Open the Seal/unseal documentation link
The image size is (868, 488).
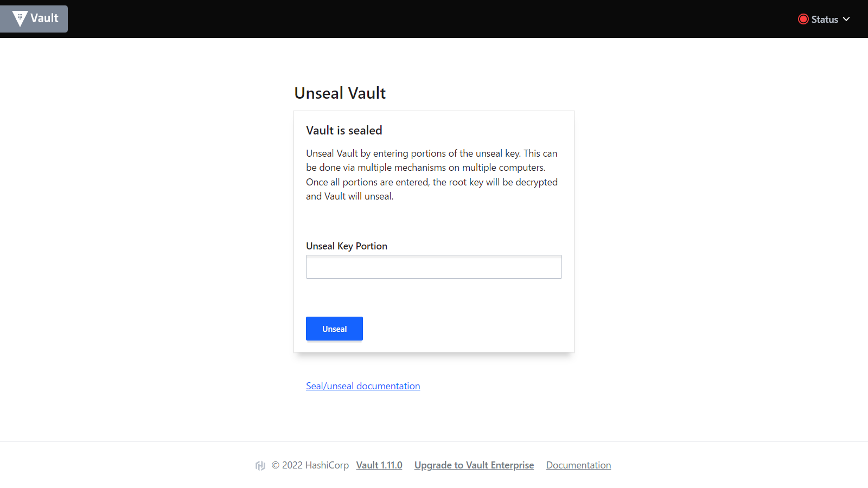click(362, 386)
